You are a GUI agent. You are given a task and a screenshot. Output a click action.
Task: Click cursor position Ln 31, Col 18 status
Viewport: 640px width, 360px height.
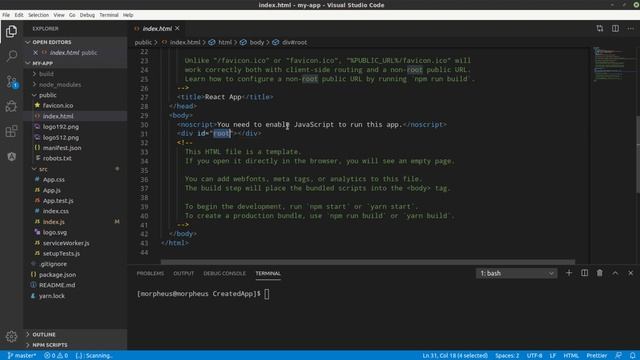pyautogui.click(x=455, y=356)
